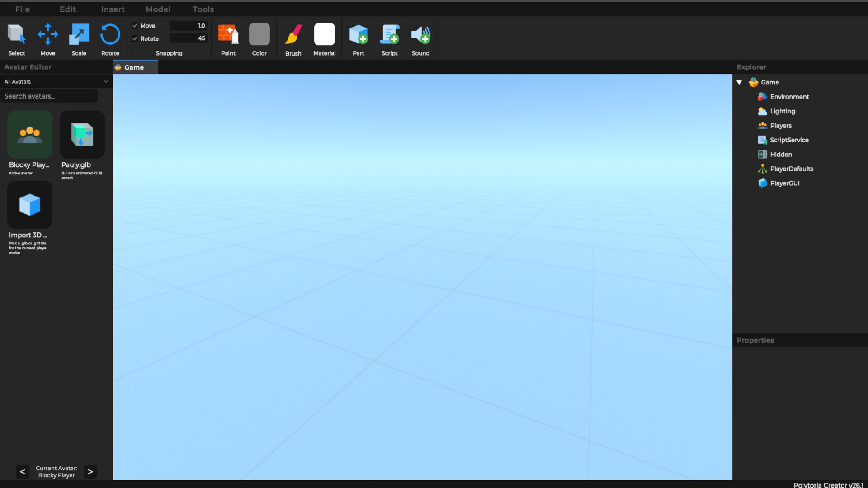Open the gray Color swatch
Screen dimensions: 868x488
(x=259, y=35)
